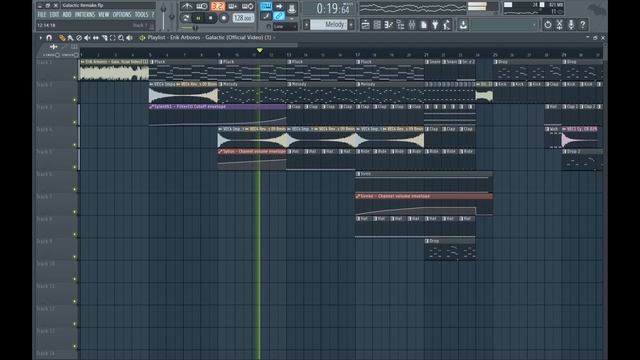Image resolution: width=640 pixels, height=360 pixels.
Task: Open the Line snap dropdown
Action: coord(285,27)
